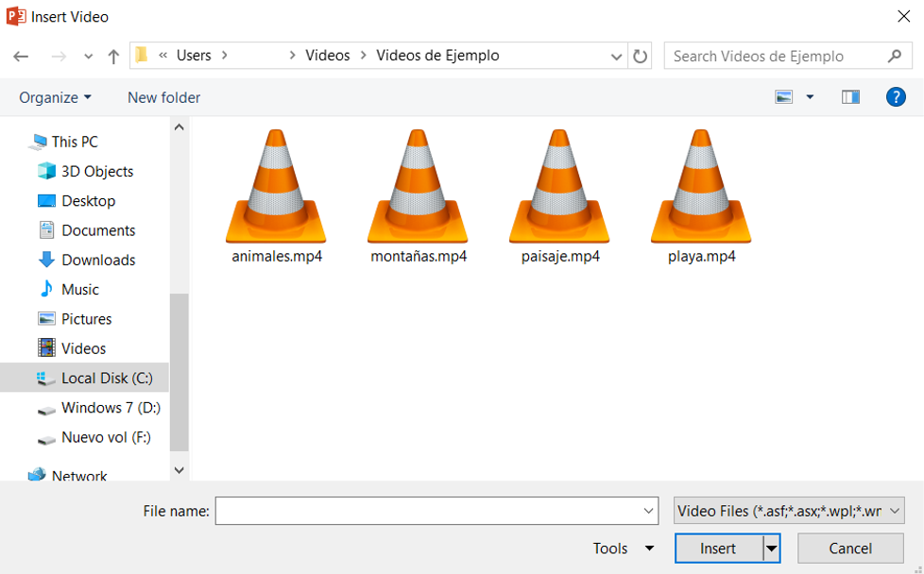Click the navigation pane scrollbar thumb
The width and height of the screenshot is (924, 574).
pyautogui.click(x=180, y=372)
